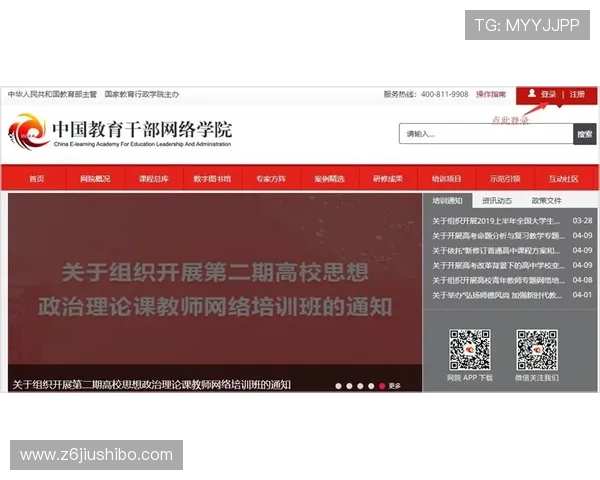Click the user icon beside 登录

[532, 93]
